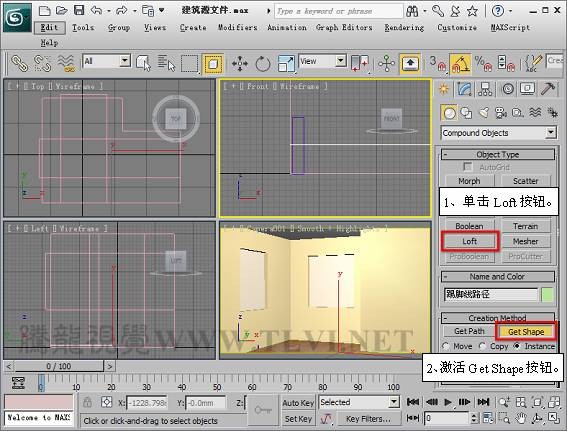The image size is (567, 431).
Task: Click the Auto Key button
Action: pyautogui.click(x=298, y=402)
